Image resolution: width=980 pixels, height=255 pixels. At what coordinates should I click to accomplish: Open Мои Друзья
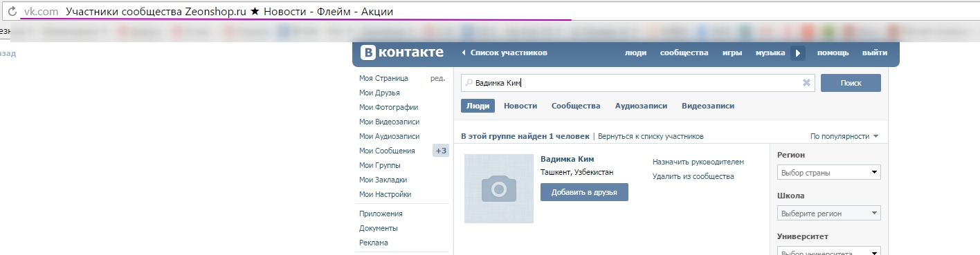tap(379, 93)
